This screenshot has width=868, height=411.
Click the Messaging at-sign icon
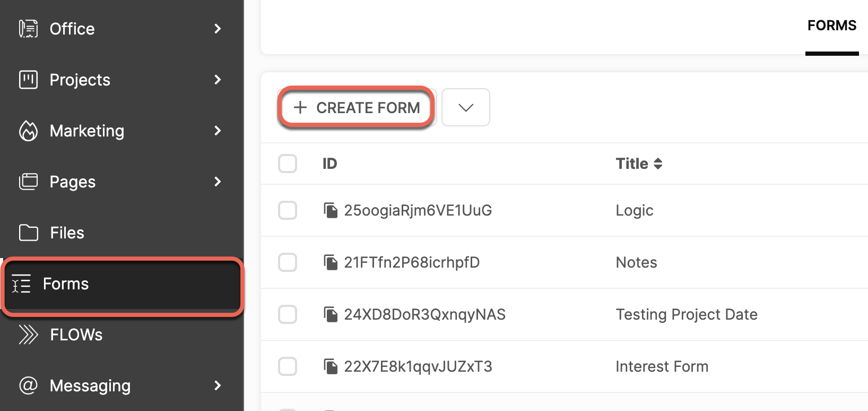tap(28, 385)
